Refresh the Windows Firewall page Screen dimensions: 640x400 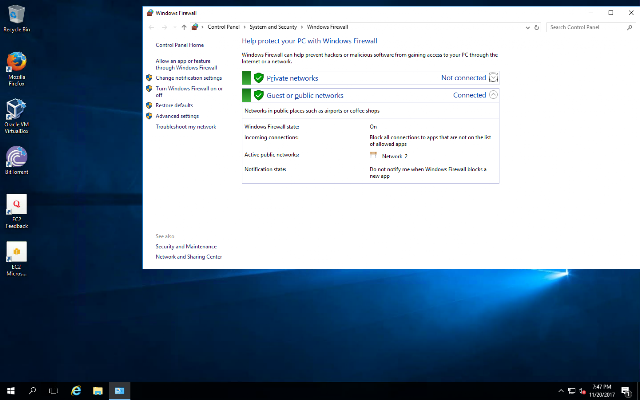(537, 27)
